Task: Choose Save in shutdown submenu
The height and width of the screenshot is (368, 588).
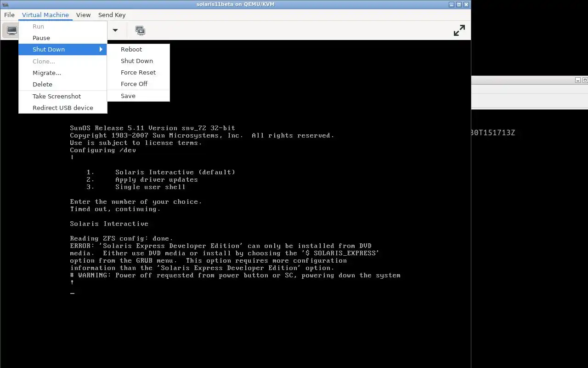Action: 138,96
